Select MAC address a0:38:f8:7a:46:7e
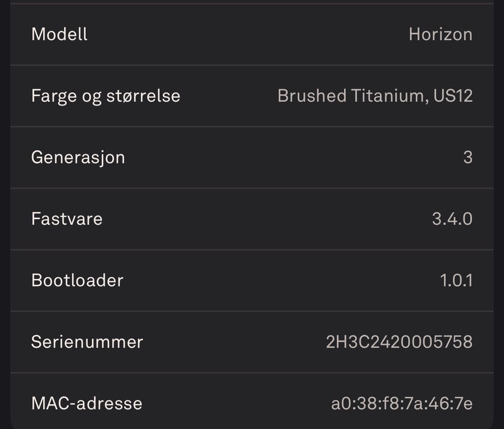The image size is (504, 429). (x=402, y=403)
